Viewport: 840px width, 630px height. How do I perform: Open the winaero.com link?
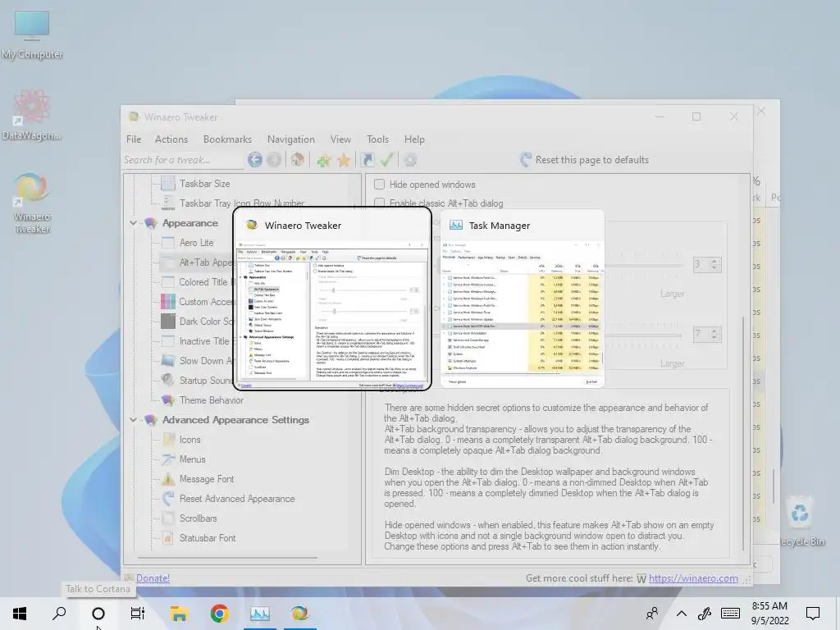point(693,578)
